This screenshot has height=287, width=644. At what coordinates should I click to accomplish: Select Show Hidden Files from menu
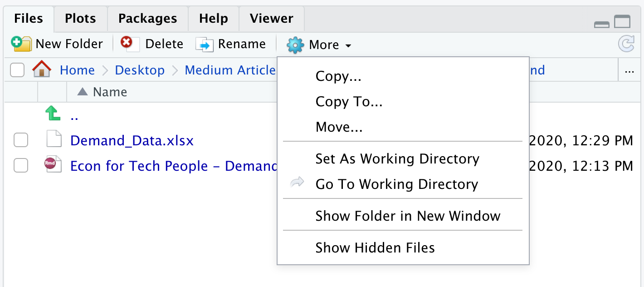[x=375, y=247]
